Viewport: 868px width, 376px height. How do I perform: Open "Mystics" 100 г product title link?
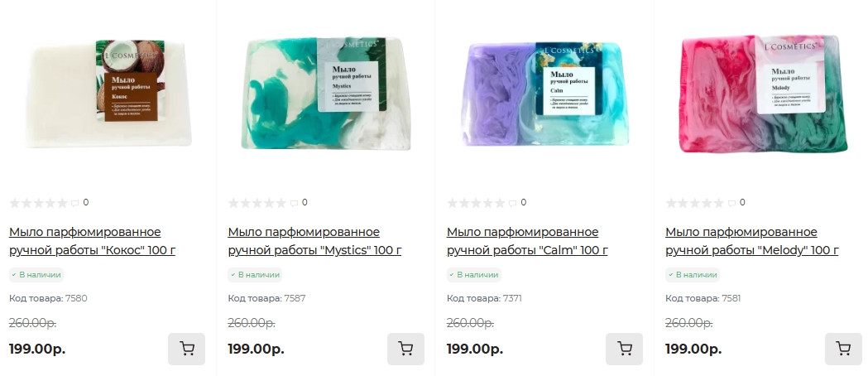[315, 241]
